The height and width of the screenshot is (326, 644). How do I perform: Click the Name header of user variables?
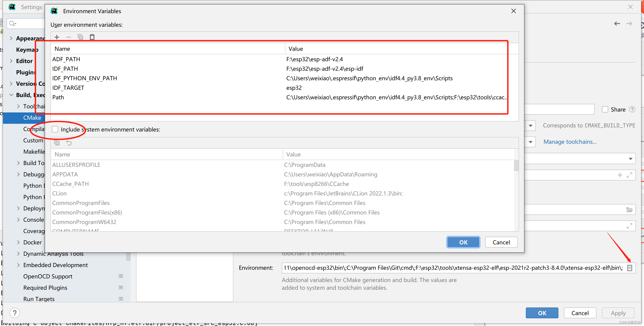coord(168,49)
